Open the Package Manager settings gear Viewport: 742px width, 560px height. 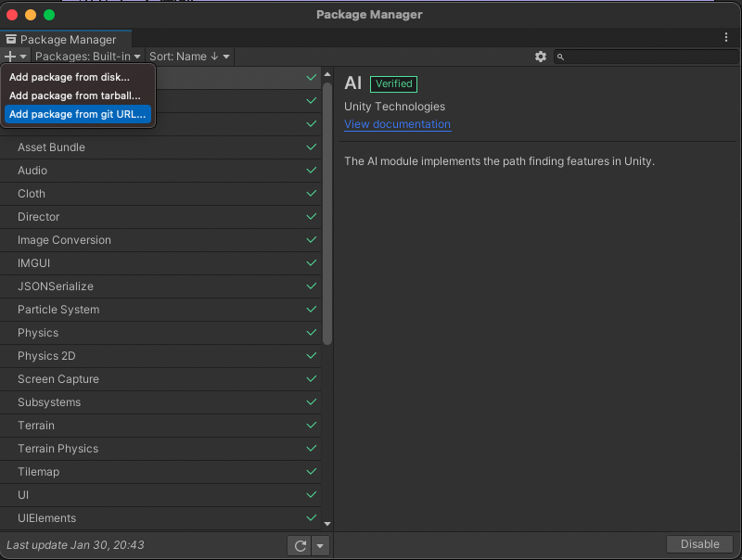coord(541,57)
